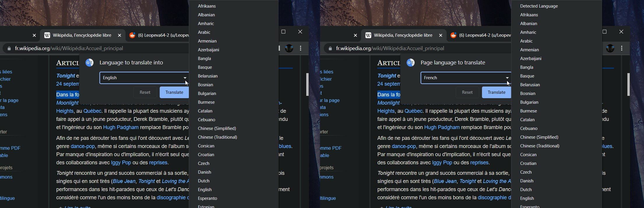Click the Google Translate icon in left popup
Screen dimensions: 644x208
pyautogui.click(x=89, y=63)
